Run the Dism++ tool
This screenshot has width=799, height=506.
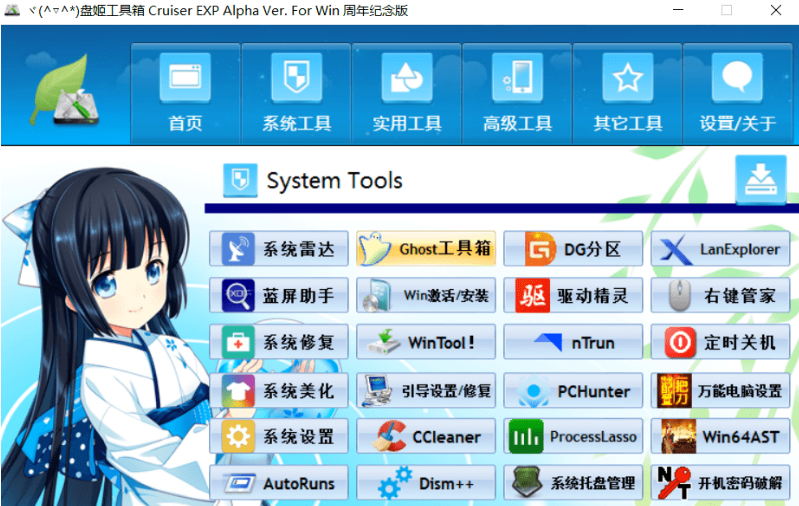click(427, 484)
